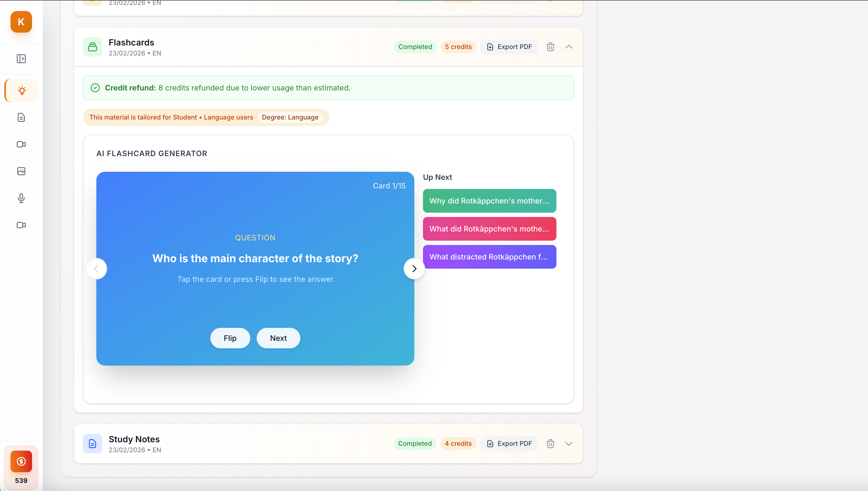This screenshot has width=868, height=491.
Task: Select the microphone recording tool
Action: pyautogui.click(x=21, y=198)
